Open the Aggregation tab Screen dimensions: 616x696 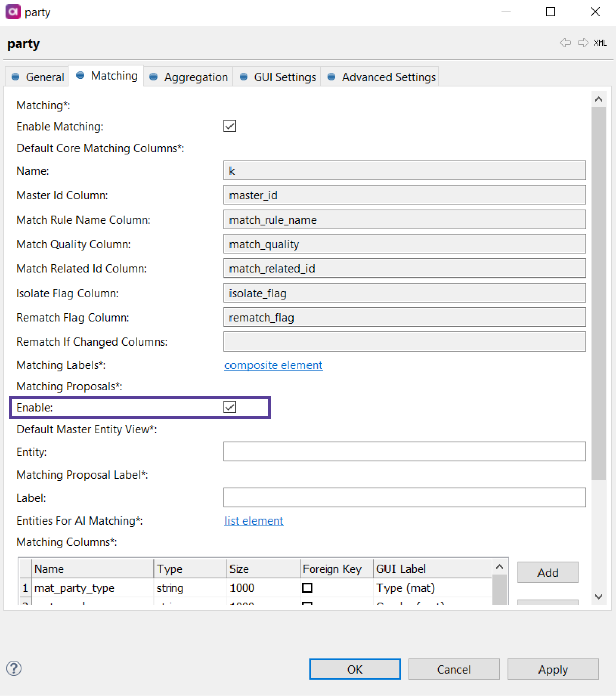click(x=189, y=77)
